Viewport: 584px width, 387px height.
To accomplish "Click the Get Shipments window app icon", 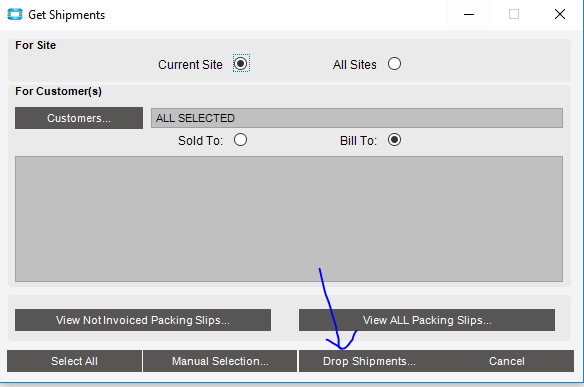I will coord(15,15).
